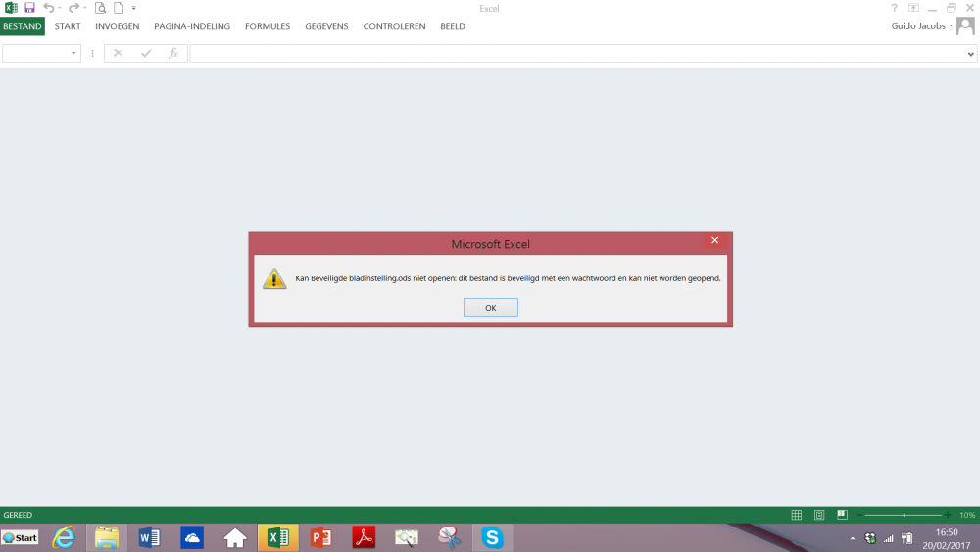The image size is (980, 552).
Task: Open Skype from the taskbar
Action: click(x=492, y=537)
